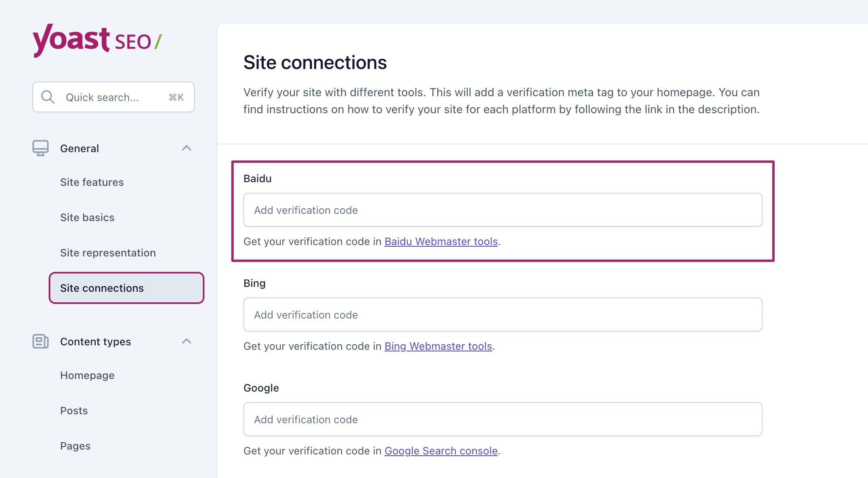
Task: Click the Bing verification code field
Action: click(503, 314)
